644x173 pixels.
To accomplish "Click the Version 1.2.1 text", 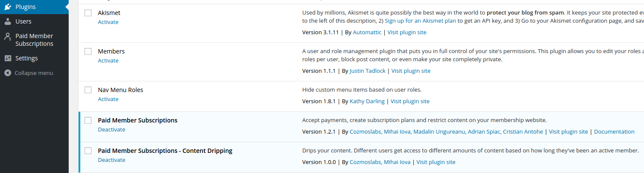I will pos(319,132).
